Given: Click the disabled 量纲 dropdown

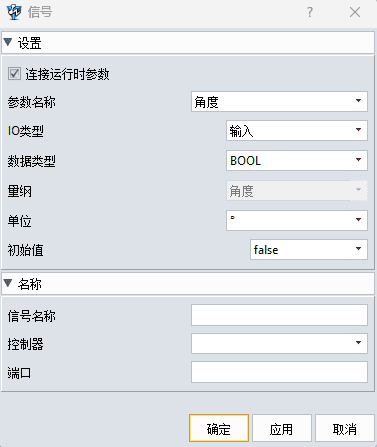Looking at the screenshot, I should coord(297,191).
